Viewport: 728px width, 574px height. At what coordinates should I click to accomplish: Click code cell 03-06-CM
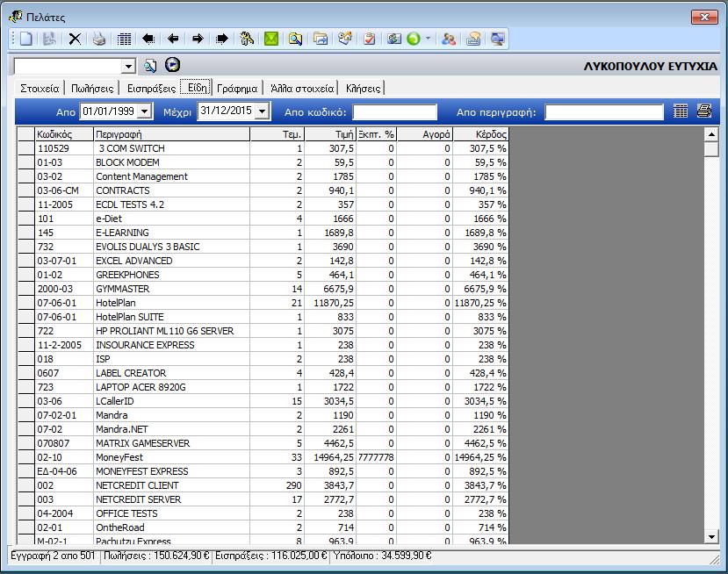tap(64, 190)
